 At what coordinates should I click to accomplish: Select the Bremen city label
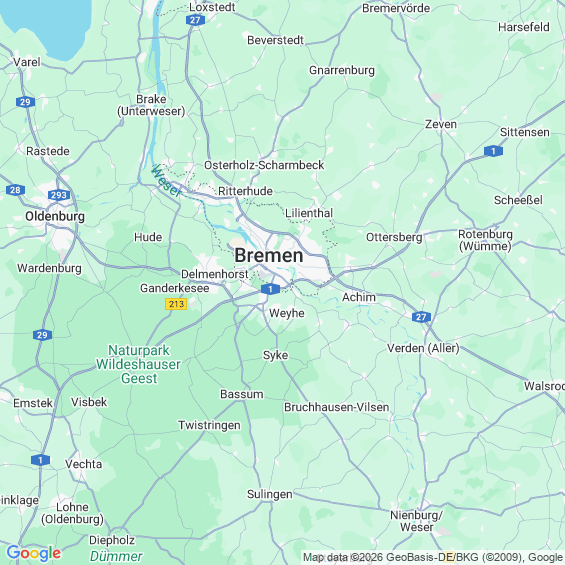click(x=269, y=255)
